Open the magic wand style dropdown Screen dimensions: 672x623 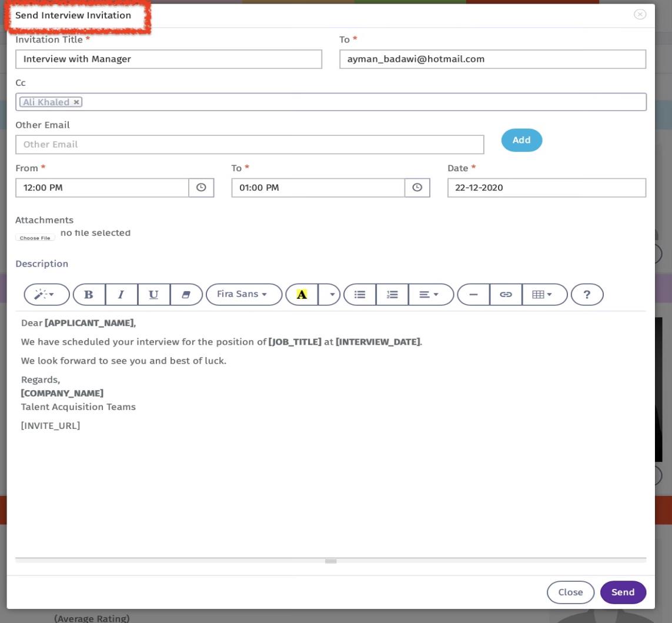pos(46,295)
